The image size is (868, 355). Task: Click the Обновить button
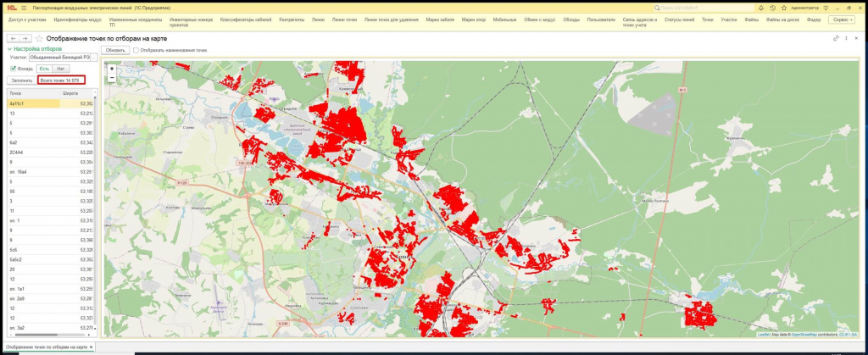point(115,50)
